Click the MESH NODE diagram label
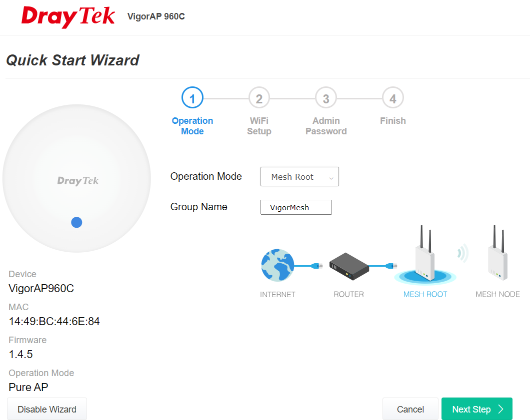Viewport: 530px width, 420px height. tap(498, 295)
